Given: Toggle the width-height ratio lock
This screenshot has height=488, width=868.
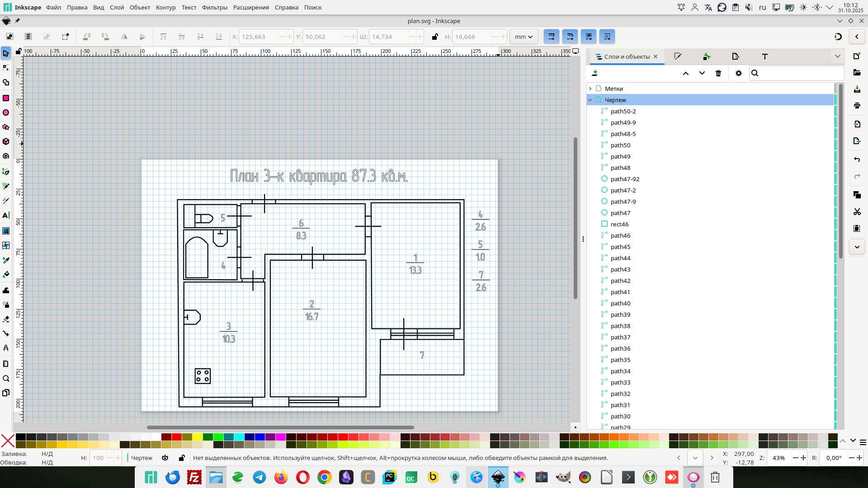Looking at the screenshot, I should (435, 37).
